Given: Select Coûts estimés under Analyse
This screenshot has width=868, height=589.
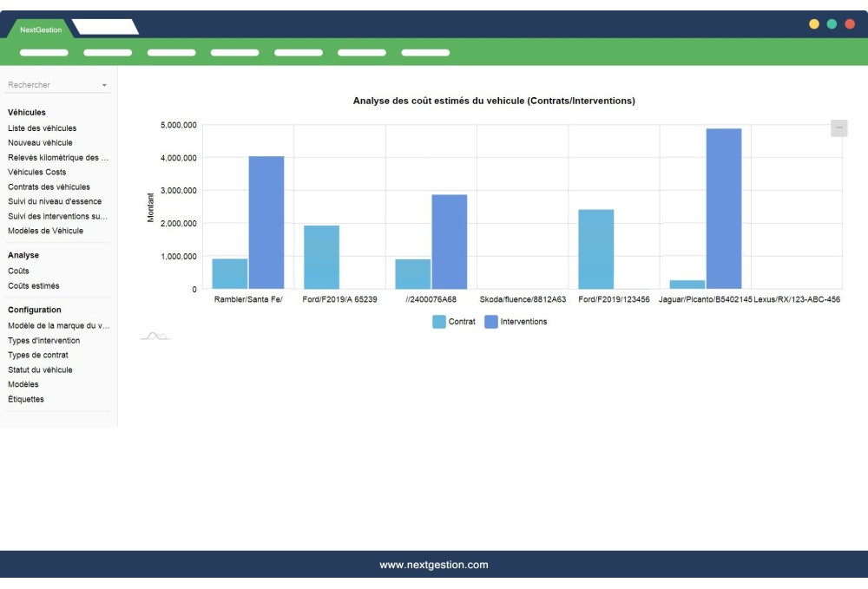Looking at the screenshot, I should [x=34, y=285].
